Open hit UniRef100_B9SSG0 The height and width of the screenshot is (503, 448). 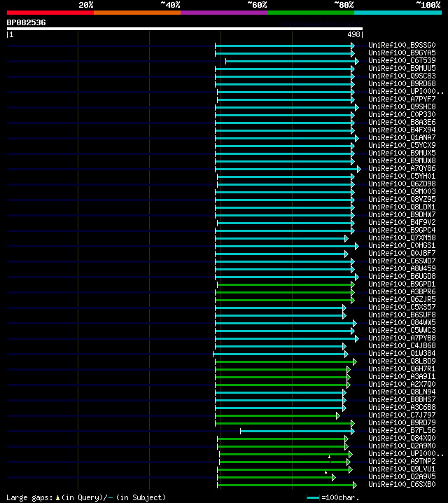coord(402,45)
